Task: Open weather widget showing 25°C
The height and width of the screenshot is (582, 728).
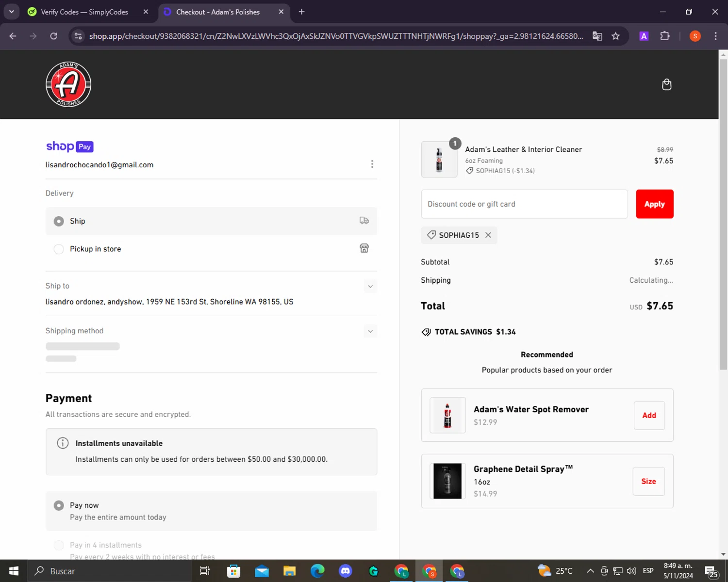Action: click(555, 571)
